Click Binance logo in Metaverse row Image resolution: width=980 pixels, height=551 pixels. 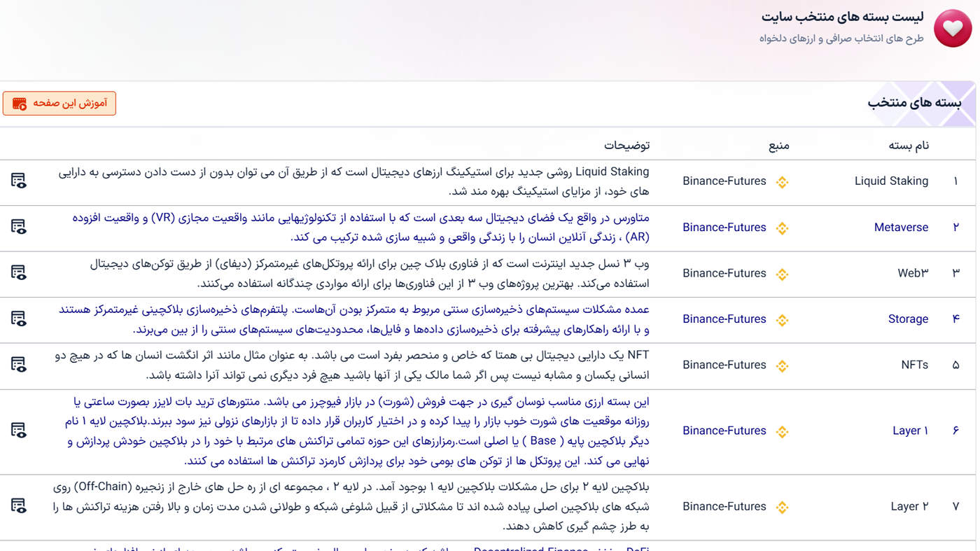(x=783, y=228)
